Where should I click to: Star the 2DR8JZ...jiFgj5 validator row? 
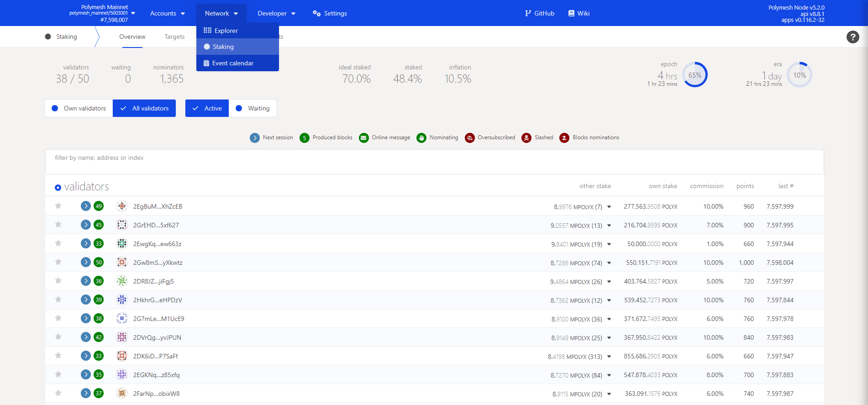58,281
